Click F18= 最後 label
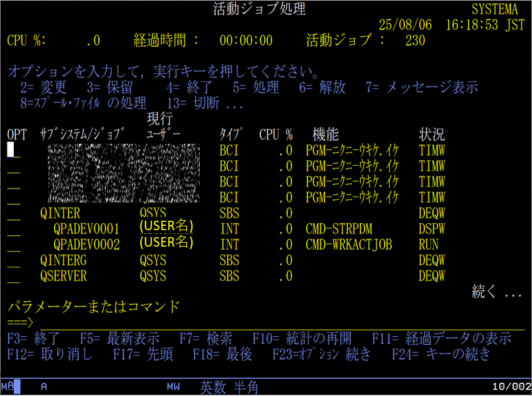 pos(223,354)
